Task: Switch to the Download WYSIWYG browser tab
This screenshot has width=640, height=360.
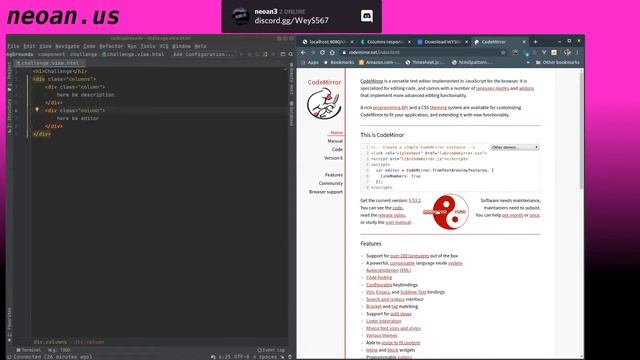Action: [442, 42]
